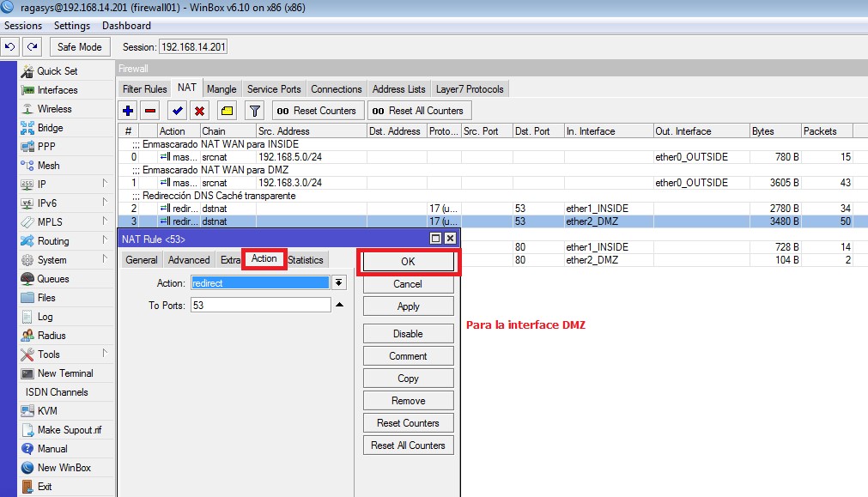Click the undo arrow icon
This screenshot has width=868, height=497.
[x=9, y=46]
